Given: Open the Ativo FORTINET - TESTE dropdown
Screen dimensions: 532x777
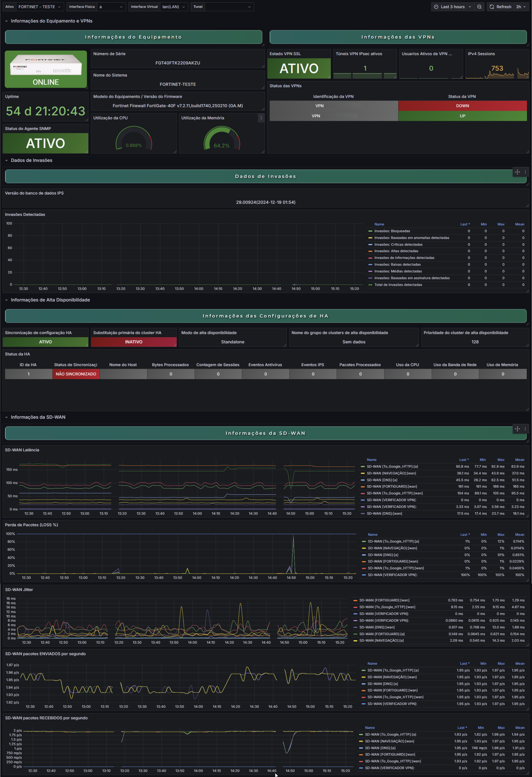Looking at the screenshot, I should [x=40, y=7].
